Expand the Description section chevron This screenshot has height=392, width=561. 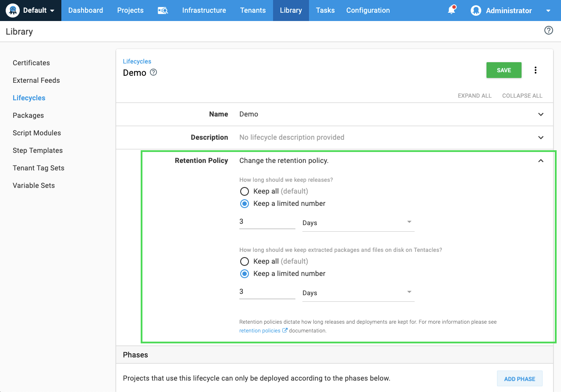pos(540,138)
